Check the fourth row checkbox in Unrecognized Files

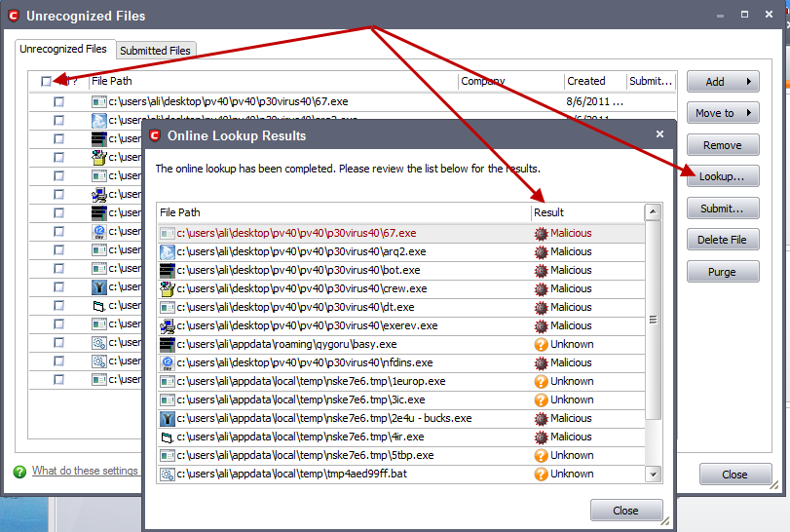(x=59, y=157)
